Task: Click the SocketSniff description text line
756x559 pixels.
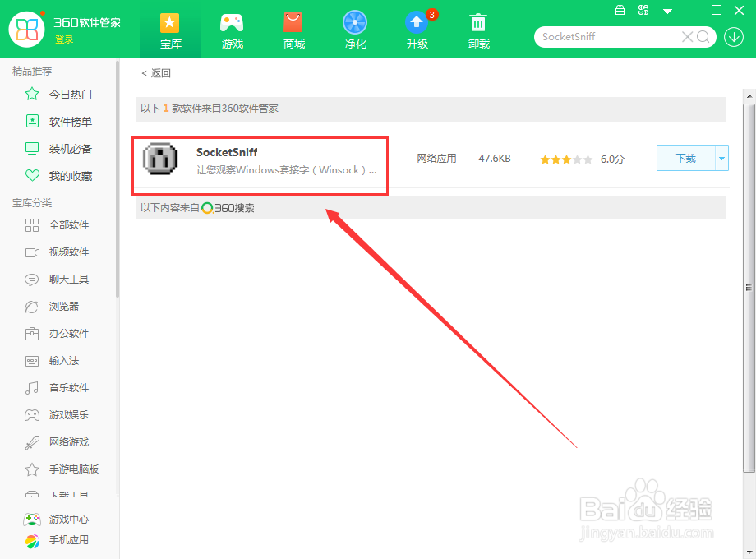Action: click(x=287, y=170)
